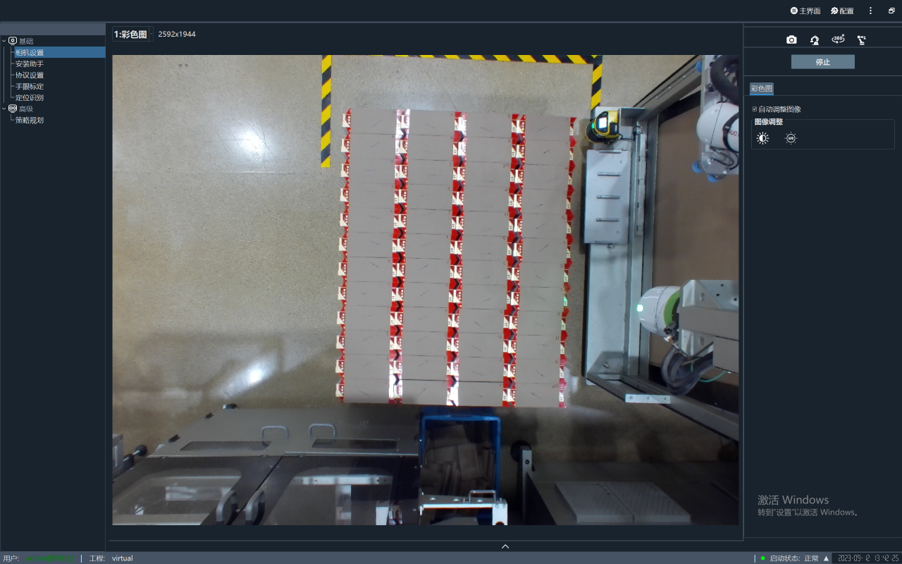Click the support headset icon
Screen dimensions: 902x564
coord(815,40)
